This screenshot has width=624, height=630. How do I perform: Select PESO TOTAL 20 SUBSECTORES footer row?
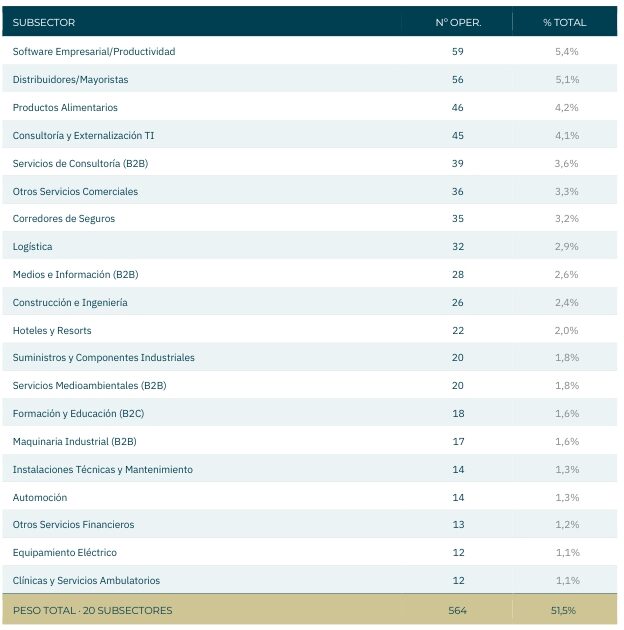309,610
